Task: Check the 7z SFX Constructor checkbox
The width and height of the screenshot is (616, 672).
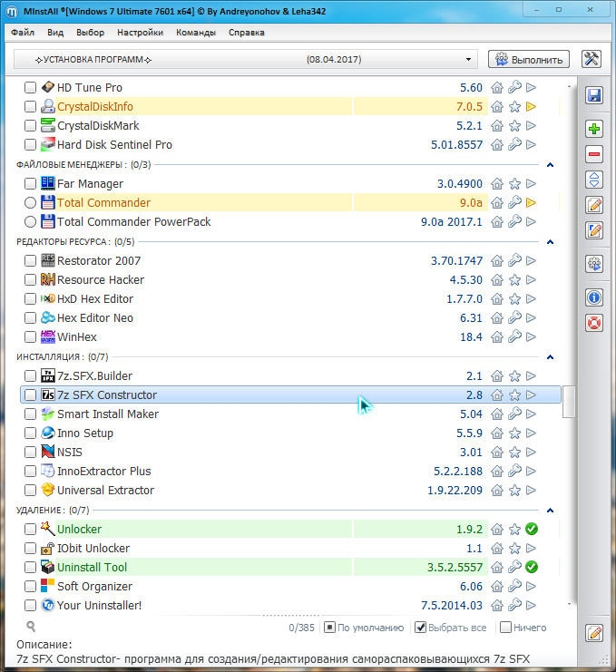Action: click(30, 394)
